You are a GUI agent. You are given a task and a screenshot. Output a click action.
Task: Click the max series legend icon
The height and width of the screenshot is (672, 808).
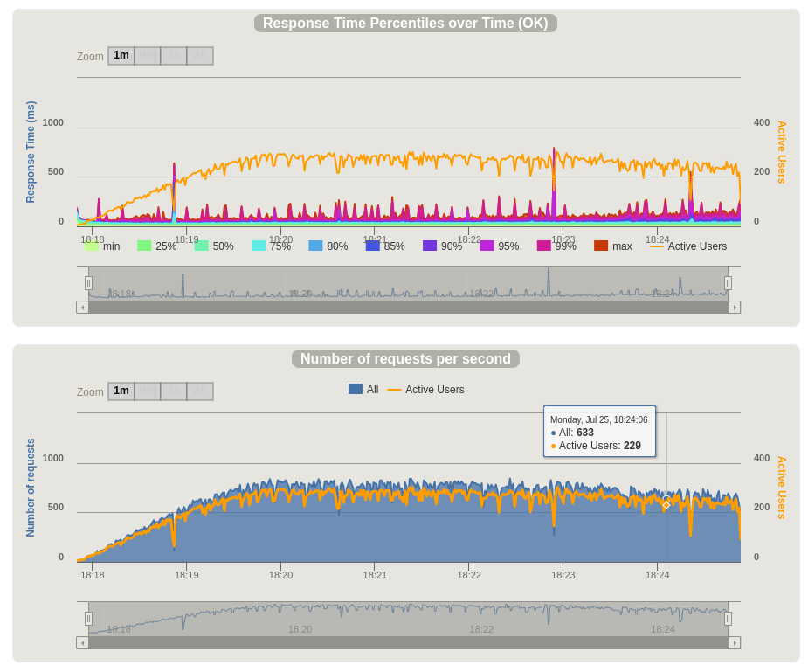(601, 246)
